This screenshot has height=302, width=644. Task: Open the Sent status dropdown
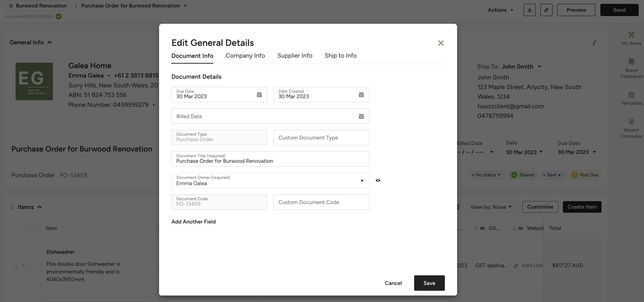553,175
